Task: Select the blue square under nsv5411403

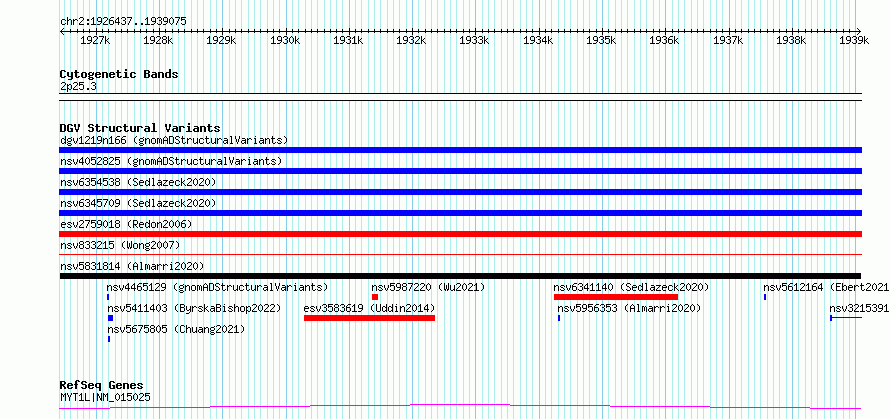Action: click(x=110, y=318)
